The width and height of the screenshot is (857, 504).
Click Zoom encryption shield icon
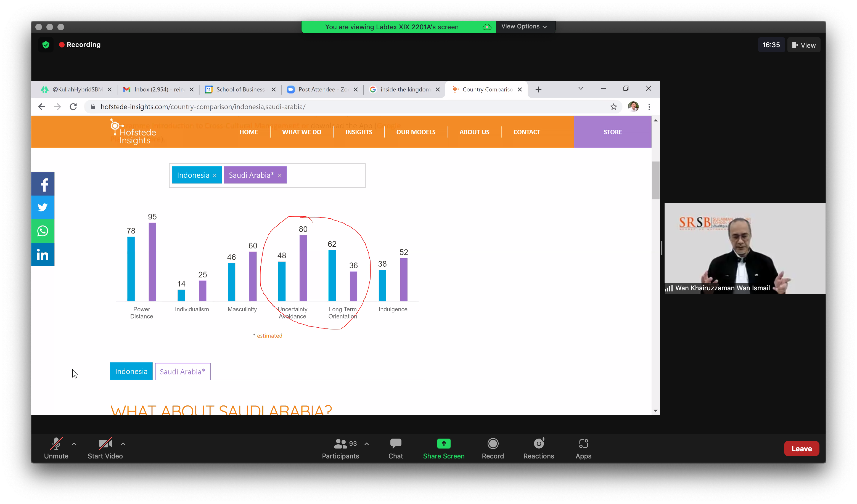click(x=46, y=44)
